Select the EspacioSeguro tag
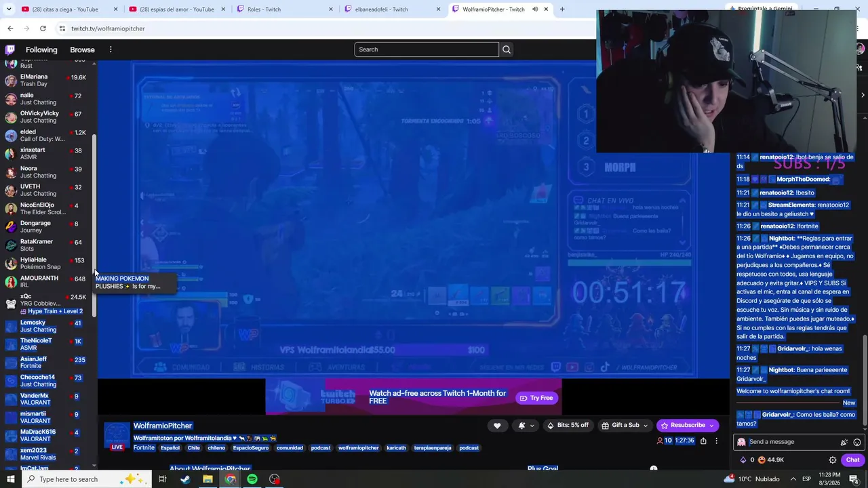The image size is (868, 488). 250,448
